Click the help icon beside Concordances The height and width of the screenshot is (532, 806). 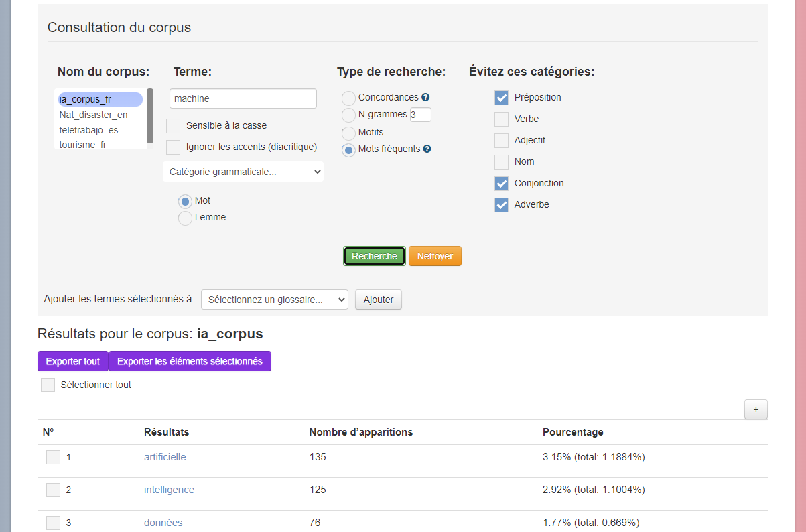[x=425, y=98]
